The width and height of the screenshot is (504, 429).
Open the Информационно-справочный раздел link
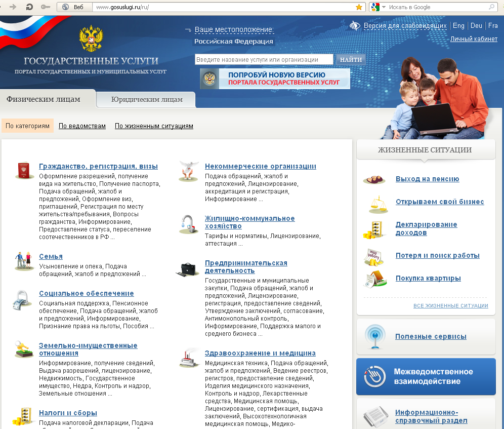tap(431, 416)
